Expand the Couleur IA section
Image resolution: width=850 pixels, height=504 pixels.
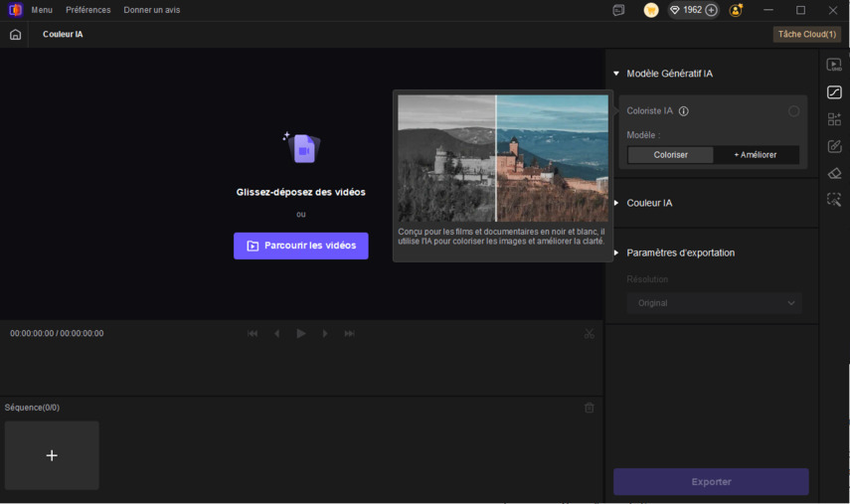(x=616, y=203)
